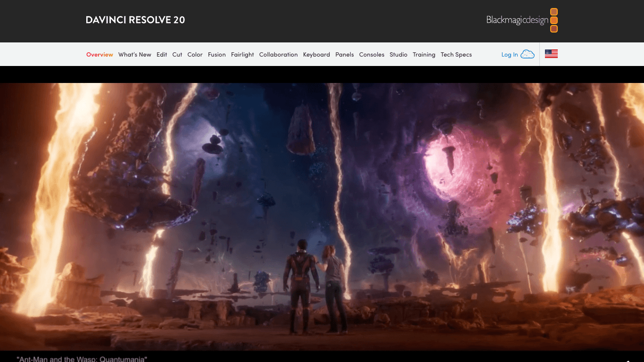The height and width of the screenshot is (362, 644).
Task: Open the US flag region selector
Action: click(551, 54)
